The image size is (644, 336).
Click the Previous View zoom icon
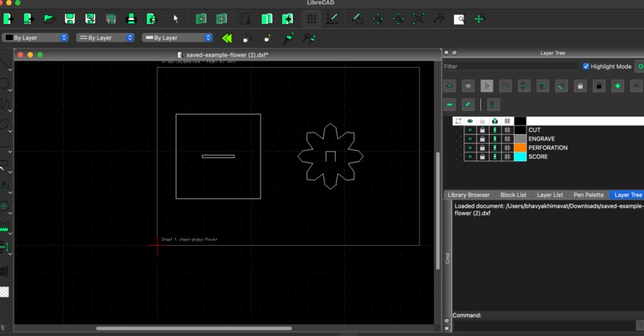tap(439, 19)
